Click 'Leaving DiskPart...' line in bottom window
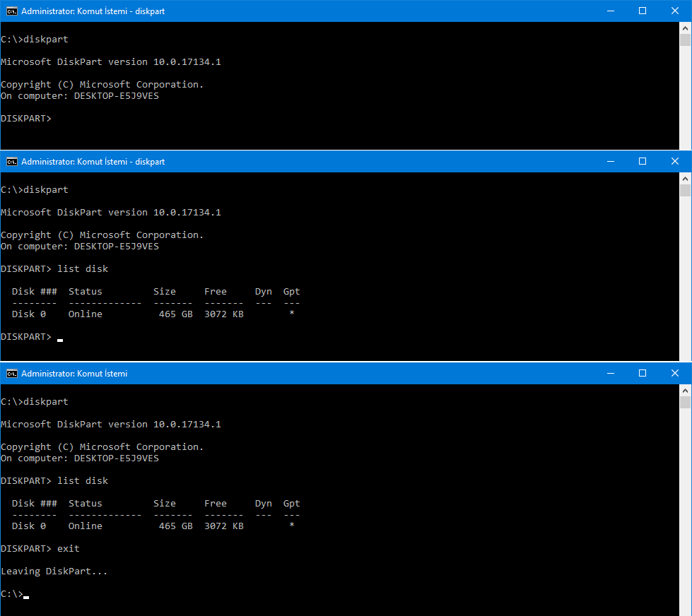This screenshot has height=616, width=692. pos(54,571)
